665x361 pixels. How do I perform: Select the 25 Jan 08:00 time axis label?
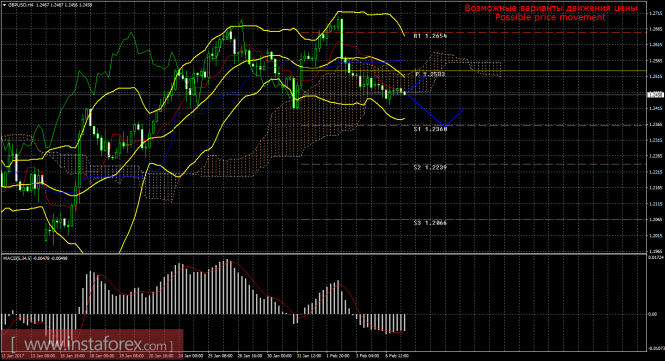[x=220, y=356]
